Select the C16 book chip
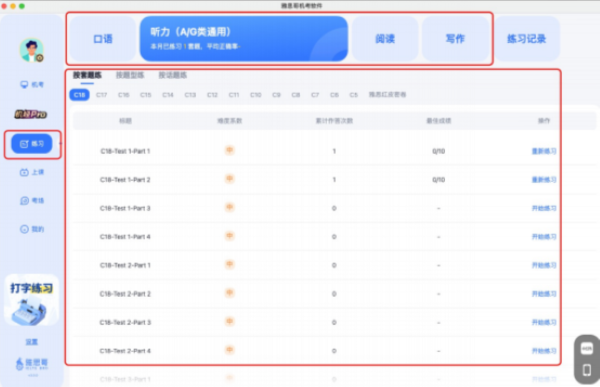The width and height of the screenshot is (600, 387). pyautogui.click(x=124, y=95)
